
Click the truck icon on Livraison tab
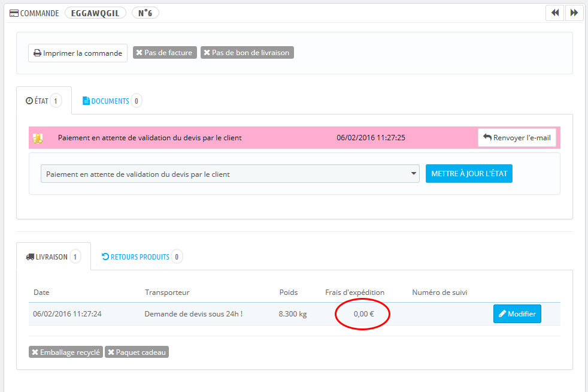pyautogui.click(x=31, y=257)
